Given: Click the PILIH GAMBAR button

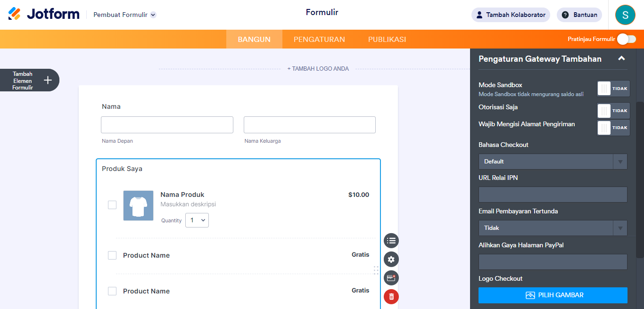Looking at the screenshot, I should point(553,295).
